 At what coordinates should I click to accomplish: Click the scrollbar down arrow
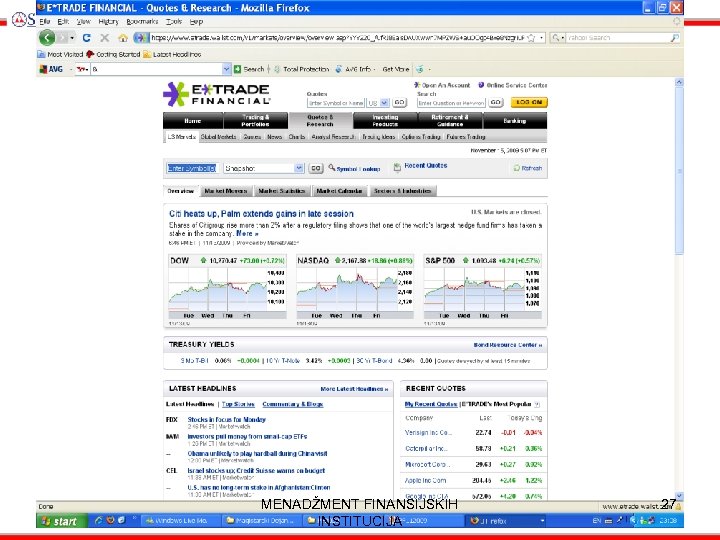point(679,496)
